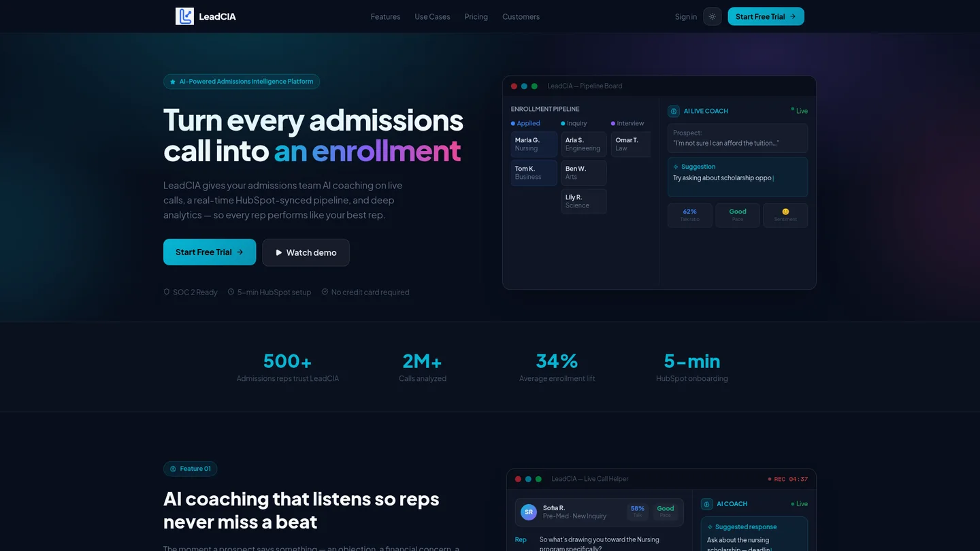Select the Tom K. Business card
The width and height of the screenshot is (980, 551).
pyautogui.click(x=534, y=173)
